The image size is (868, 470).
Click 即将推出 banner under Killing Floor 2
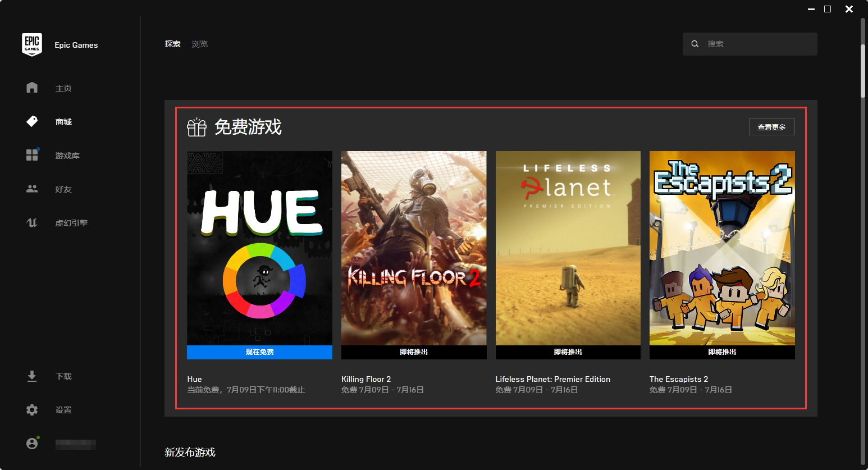414,352
